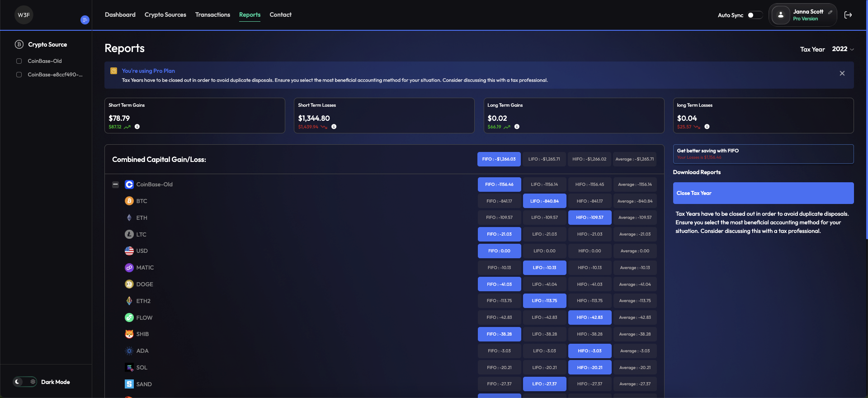Image resolution: width=868 pixels, height=398 pixels.
Task: Select FIFO : -841.17 for BTC
Action: 500,201
